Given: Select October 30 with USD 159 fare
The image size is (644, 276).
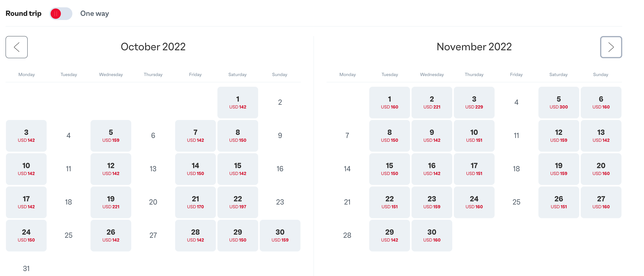Looking at the screenshot, I should pyautogui.click(x=280, y=235).
